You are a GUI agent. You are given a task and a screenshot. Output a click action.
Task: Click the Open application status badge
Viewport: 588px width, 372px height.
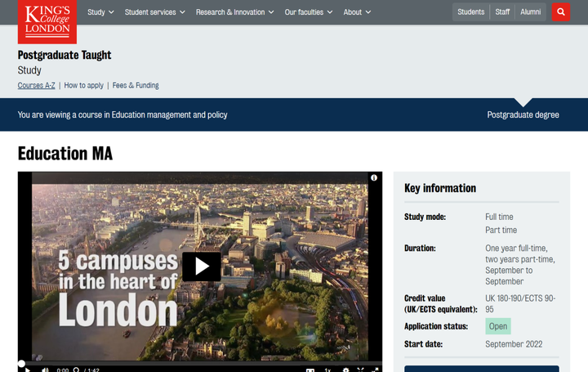(x=497, y=326)
